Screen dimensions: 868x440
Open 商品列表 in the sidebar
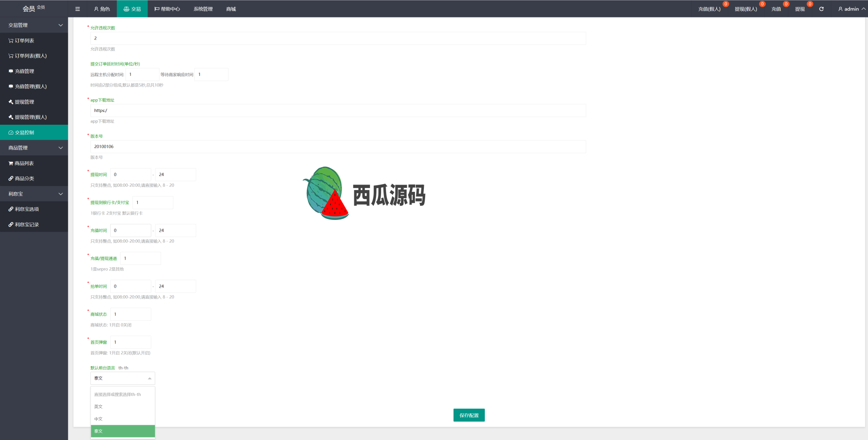(x=34, y=163)
